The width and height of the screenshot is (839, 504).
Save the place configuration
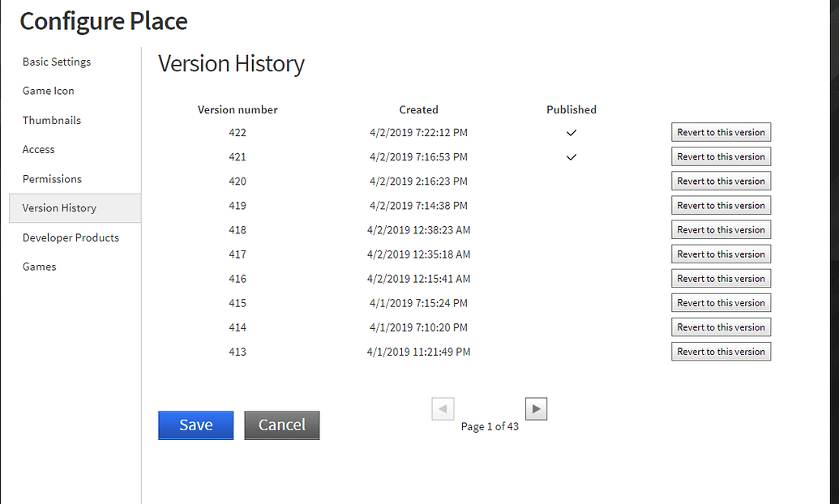pyautogui.click(x=196, y=425)
